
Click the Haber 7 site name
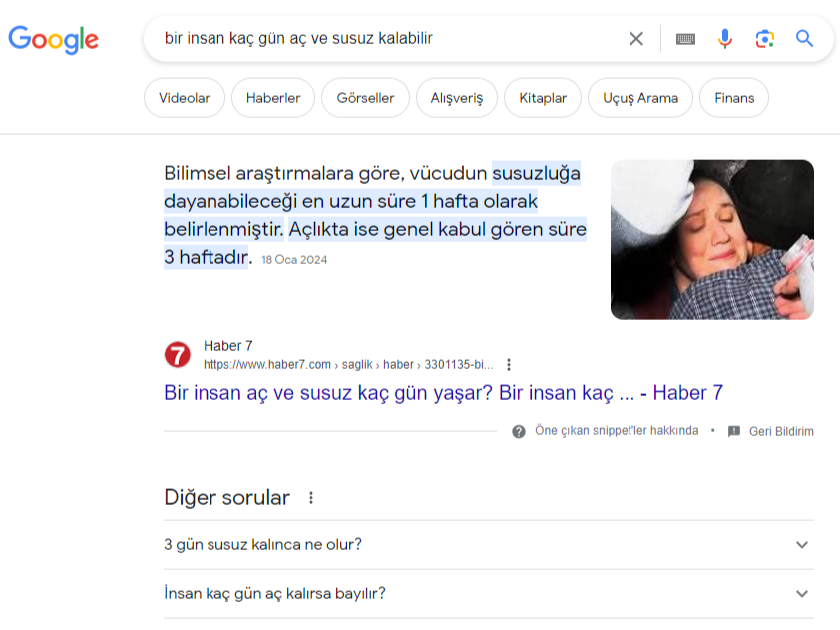(228, 346)
